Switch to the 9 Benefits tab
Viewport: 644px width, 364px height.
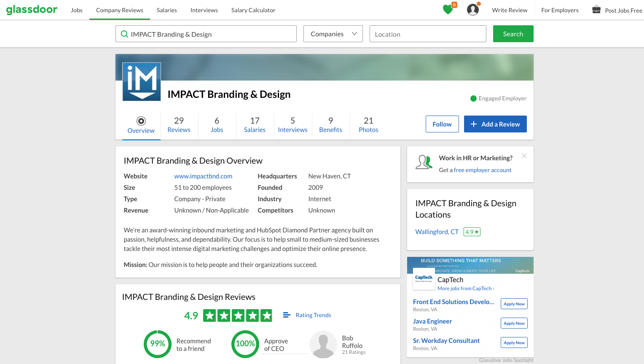[330, 125]
